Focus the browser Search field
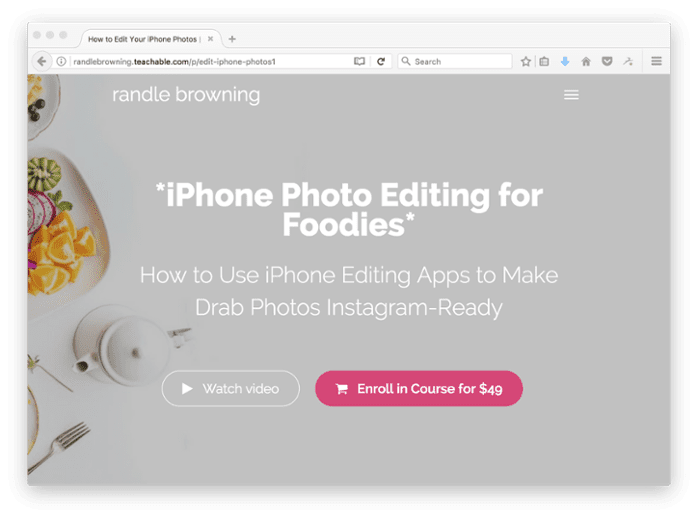Image resolution: width=698 pixels, height=518 pixels. 455,61
